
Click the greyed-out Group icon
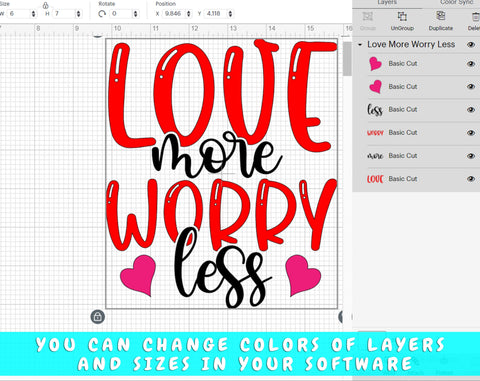[368, 16]
